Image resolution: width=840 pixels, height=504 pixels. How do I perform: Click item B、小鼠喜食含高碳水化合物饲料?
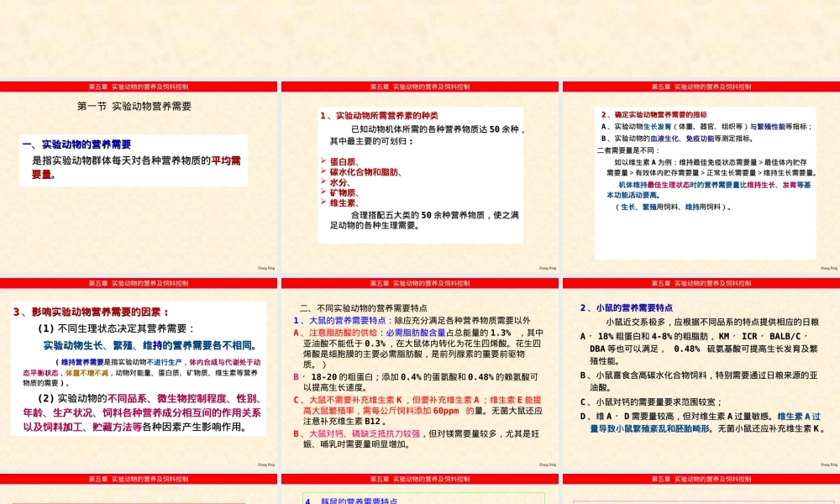point(699,381)
